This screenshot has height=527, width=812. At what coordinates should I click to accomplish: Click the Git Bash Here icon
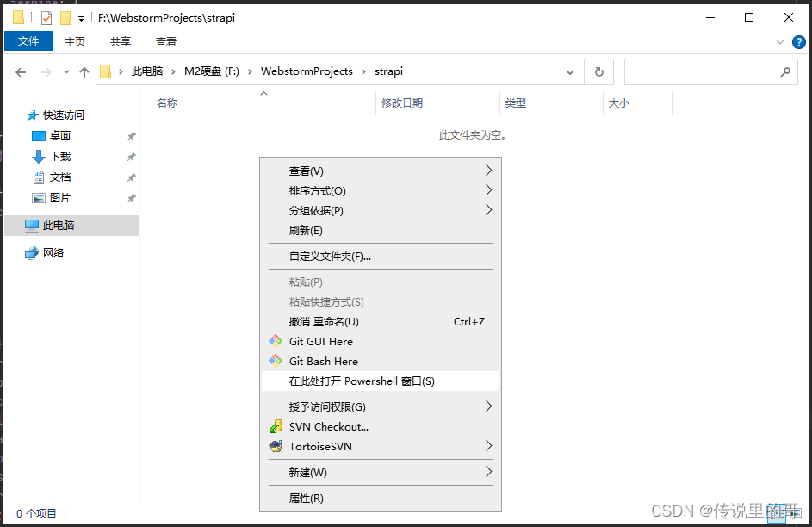[x=276, y=361]
